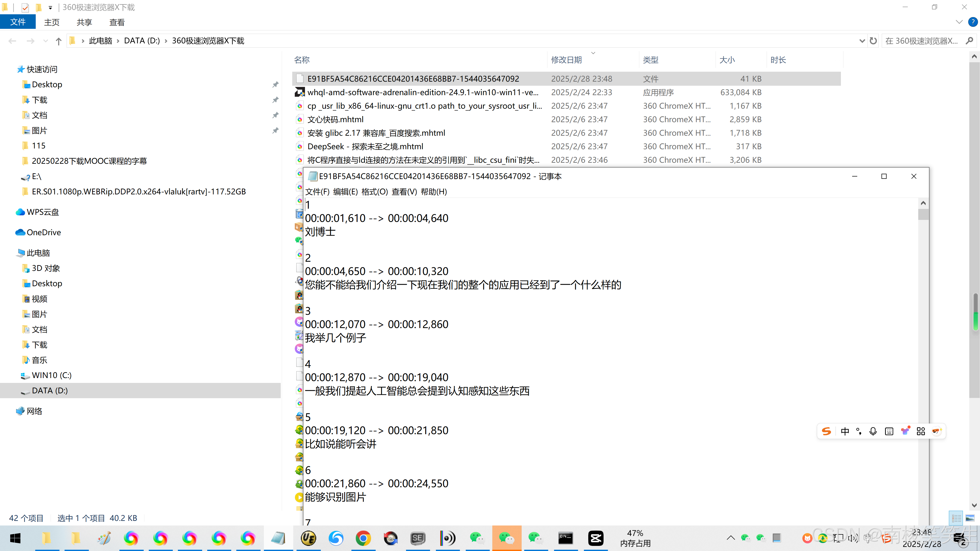Open the 格式(O) menu in Notepad
Screen dimensions: 980x551
[x=374, y=192]
